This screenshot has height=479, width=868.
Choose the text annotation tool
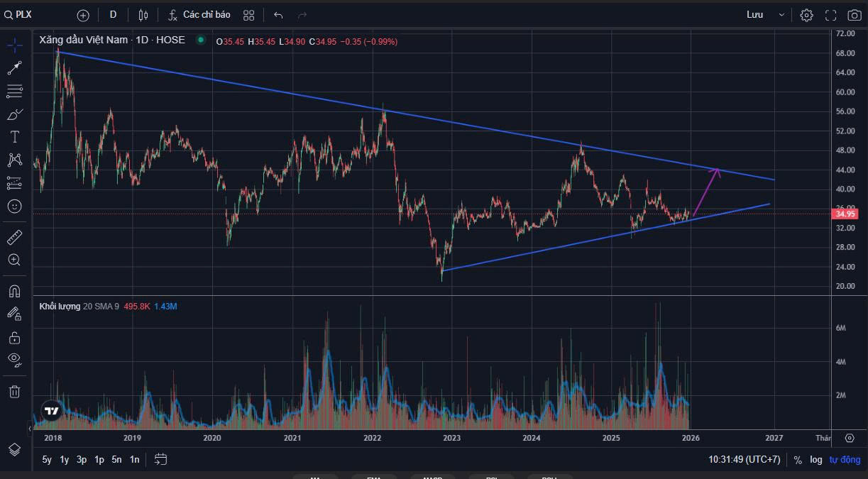pyautogui.click(x=14, y=137)
